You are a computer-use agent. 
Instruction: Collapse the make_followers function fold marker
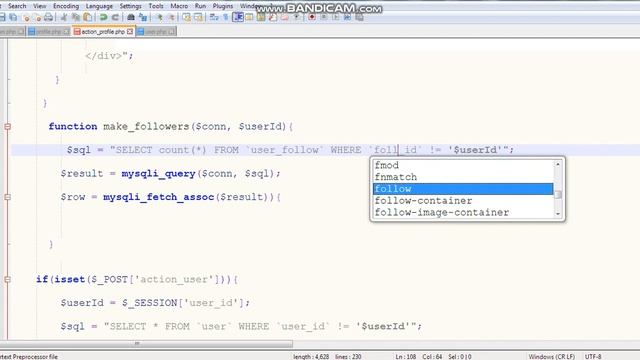(x=7, y=127)
